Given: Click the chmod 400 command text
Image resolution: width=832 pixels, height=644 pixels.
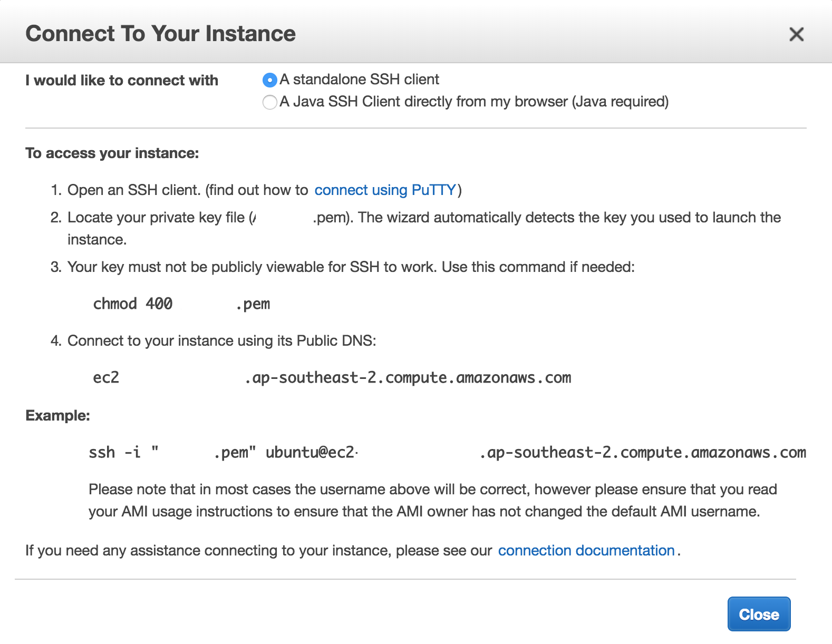Looking at the screenshot, I should coord(132,304).
